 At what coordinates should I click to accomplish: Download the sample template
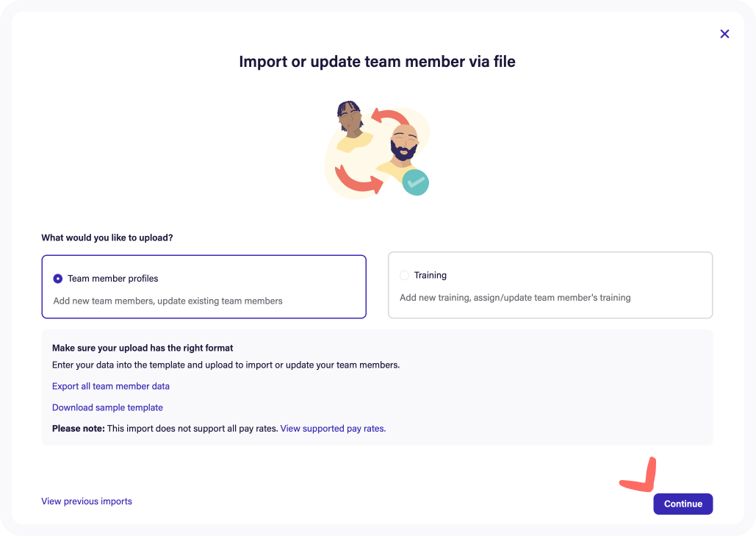click(107, 407)
